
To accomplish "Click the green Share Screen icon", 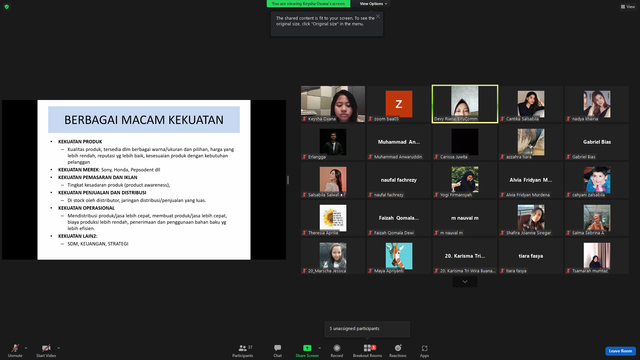I will (x=307, y=348).
